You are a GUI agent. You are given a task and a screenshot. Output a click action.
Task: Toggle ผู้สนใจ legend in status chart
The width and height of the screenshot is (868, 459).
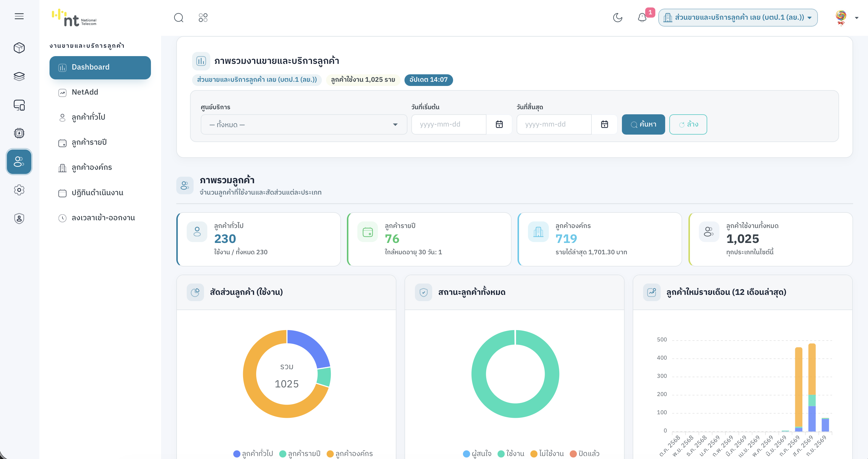click(477, 454)
